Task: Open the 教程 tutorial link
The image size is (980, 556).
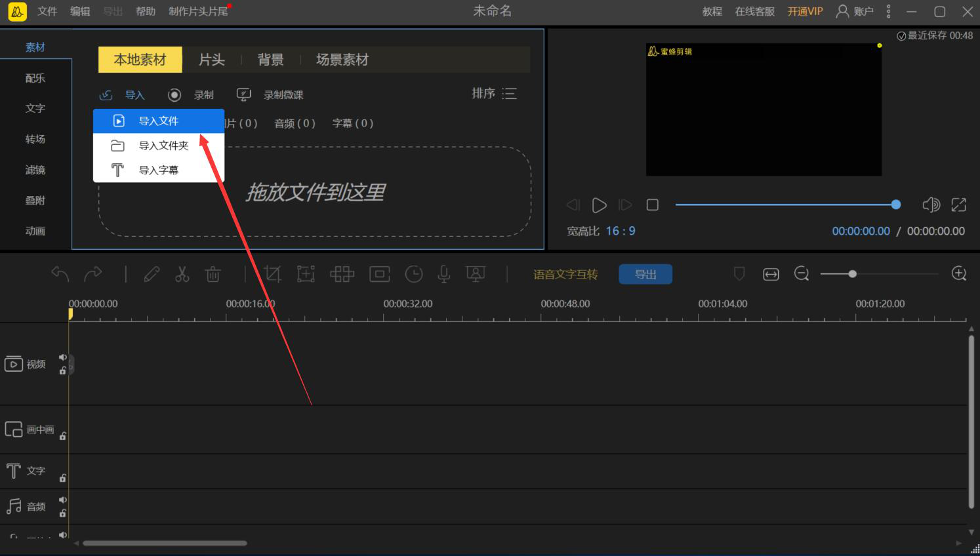Action: pos(712,11)
